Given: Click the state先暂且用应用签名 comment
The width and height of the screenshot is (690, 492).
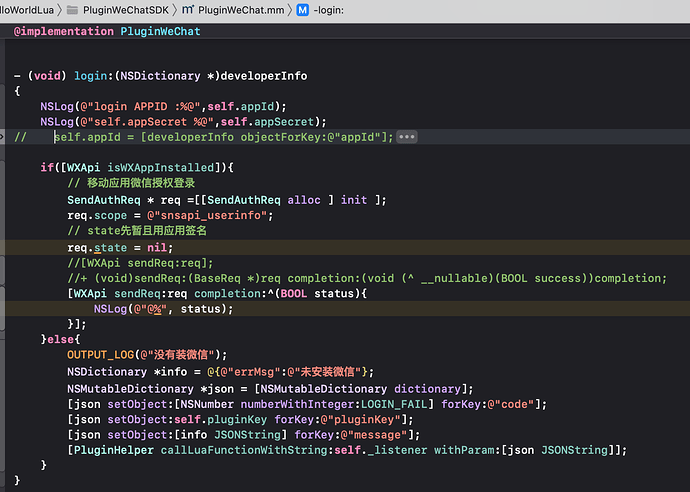Looking at the screenshot, I should [137, 231].
